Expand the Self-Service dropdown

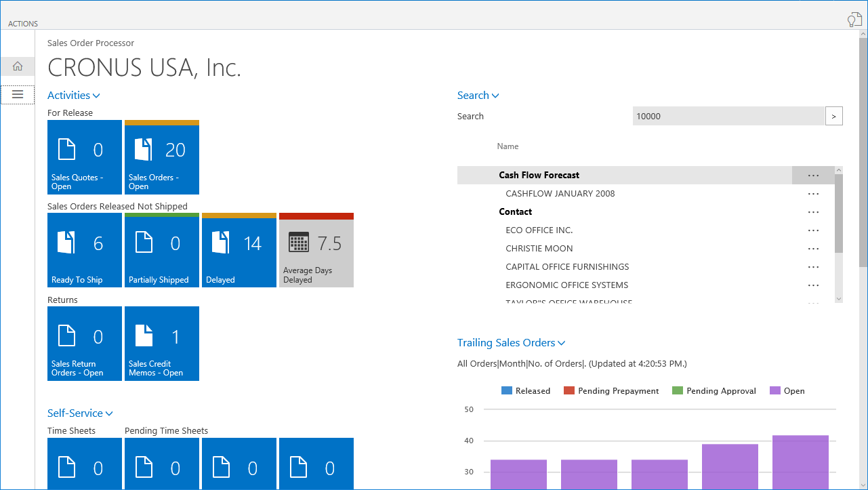coord(80,413)
